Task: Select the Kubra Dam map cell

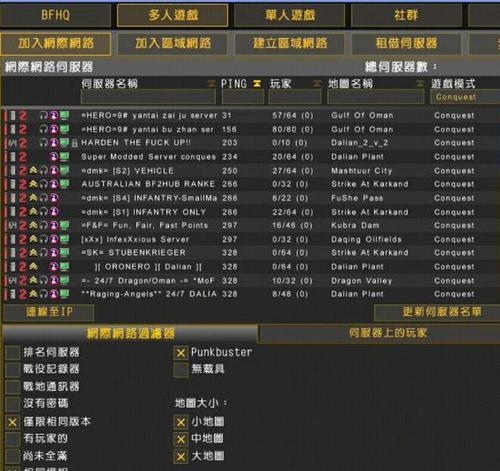Action: click(355, 226)
